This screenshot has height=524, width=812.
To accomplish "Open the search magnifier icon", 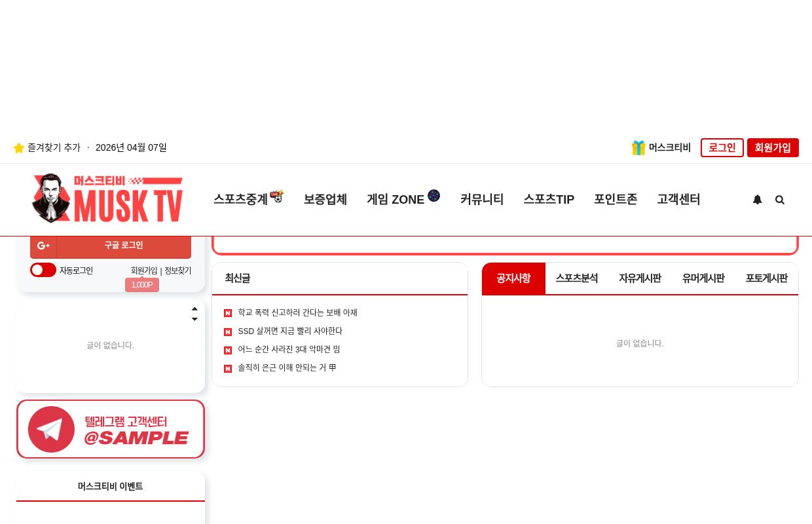I will coord(780,199).
